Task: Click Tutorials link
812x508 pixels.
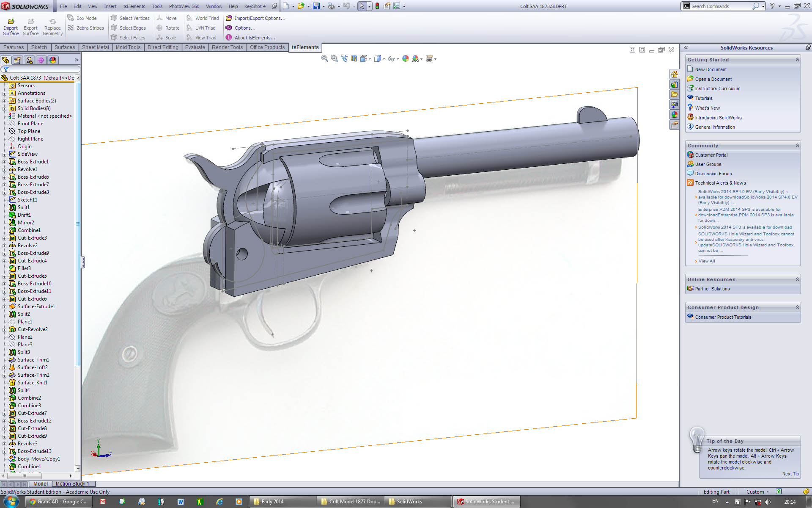Action: (703, 98)
